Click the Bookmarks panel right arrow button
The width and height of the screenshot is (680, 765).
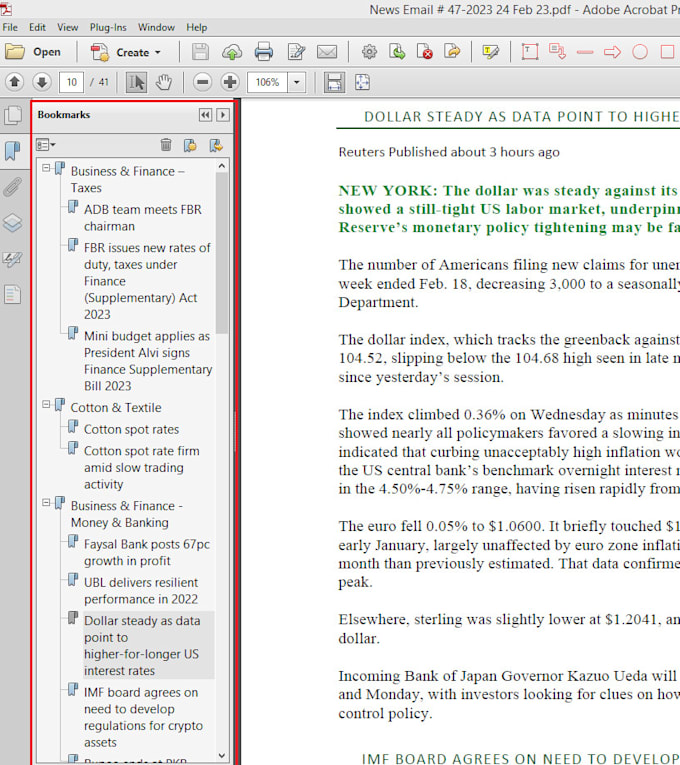coord(223,115)
